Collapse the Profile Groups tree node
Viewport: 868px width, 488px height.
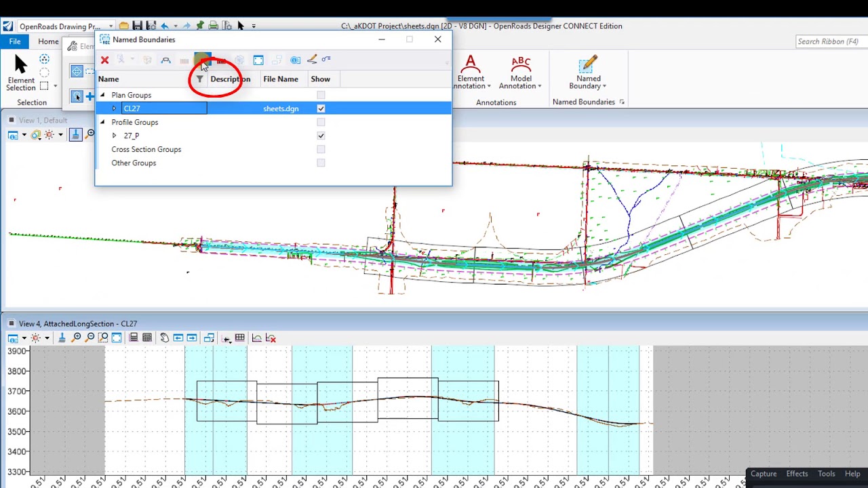pyautogui.click(x=102, y=122)
